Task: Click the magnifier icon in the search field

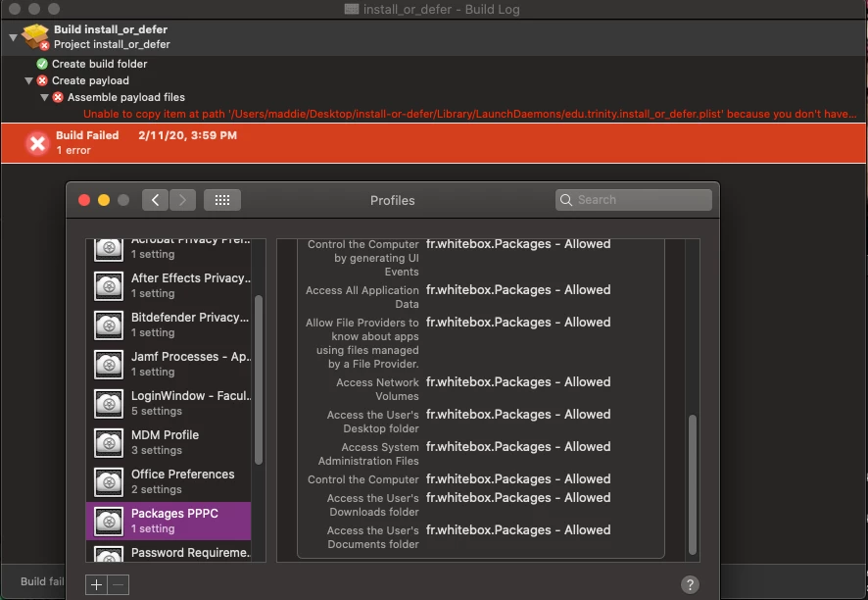Action: click(565, 200)
